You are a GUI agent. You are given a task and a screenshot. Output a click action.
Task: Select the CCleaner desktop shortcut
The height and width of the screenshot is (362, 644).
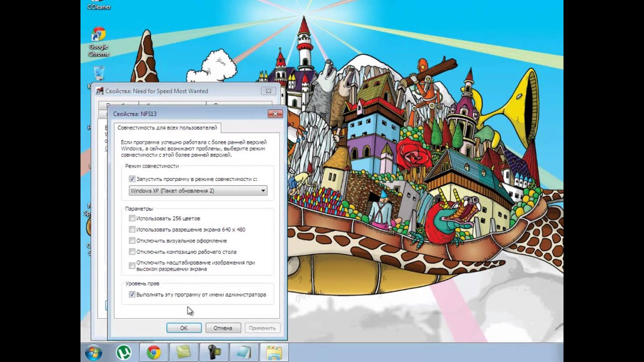(x=99, y=5)
